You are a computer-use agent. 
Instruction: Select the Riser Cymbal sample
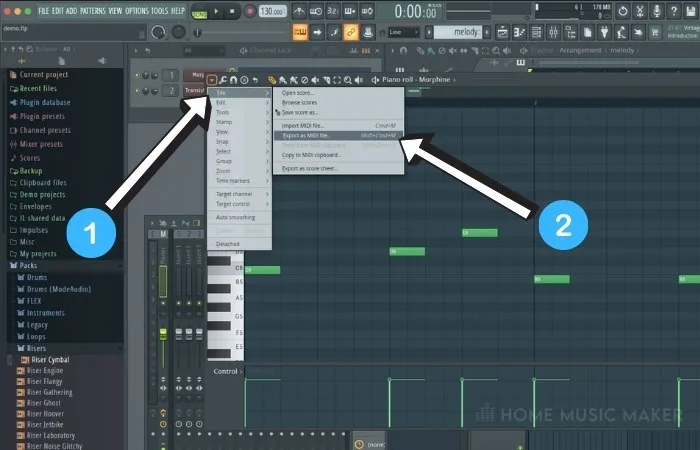point(50,360)
